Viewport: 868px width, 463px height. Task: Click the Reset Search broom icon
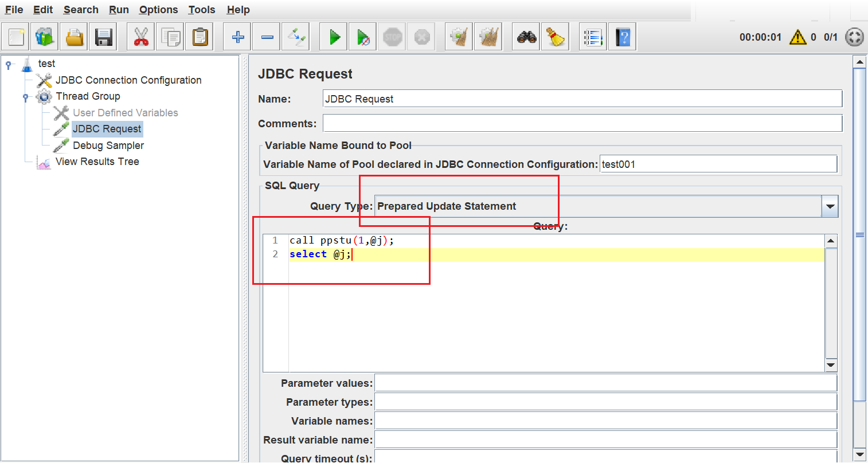tap(556, 37)
